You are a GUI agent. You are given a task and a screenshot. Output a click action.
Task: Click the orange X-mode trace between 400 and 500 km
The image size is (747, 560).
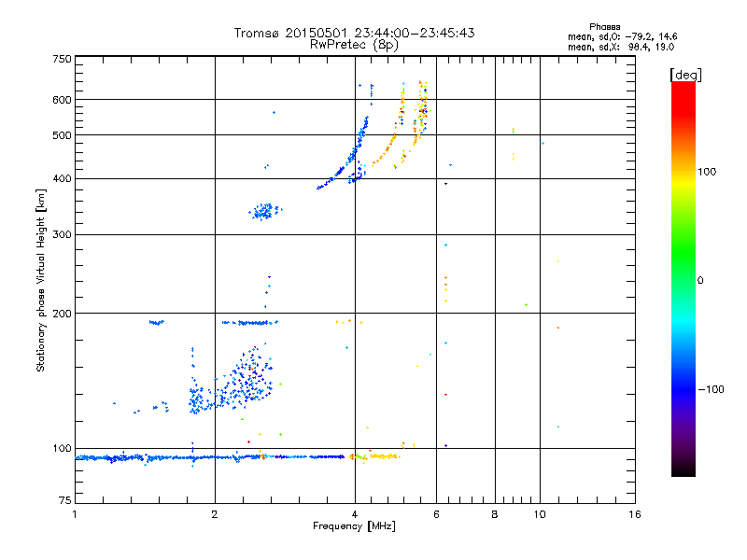[x=384, y=150]
